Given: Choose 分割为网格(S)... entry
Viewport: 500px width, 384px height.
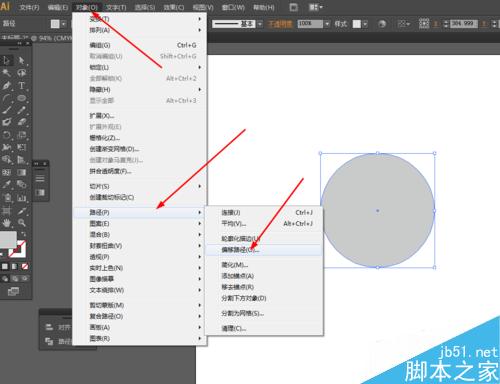Looking at the screenshot, I should (264, 313).
